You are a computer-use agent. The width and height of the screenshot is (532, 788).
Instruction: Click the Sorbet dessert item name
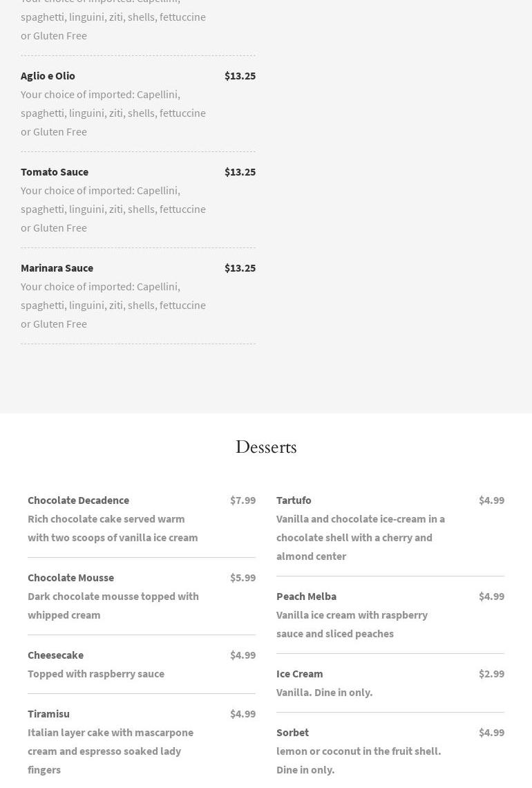292,732
